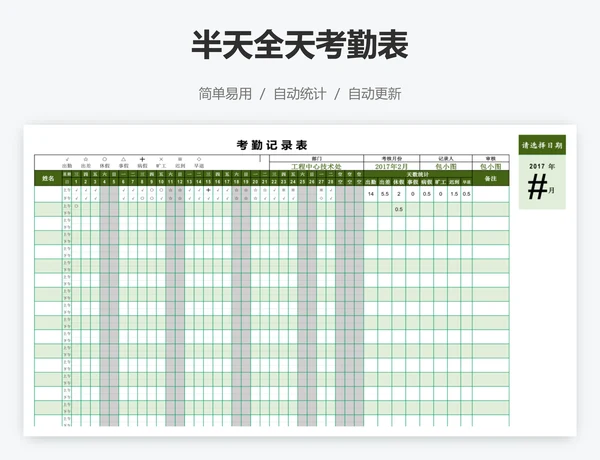
Task: Click the 半天全天考勤表 main heading
Action: click(300, 45)
